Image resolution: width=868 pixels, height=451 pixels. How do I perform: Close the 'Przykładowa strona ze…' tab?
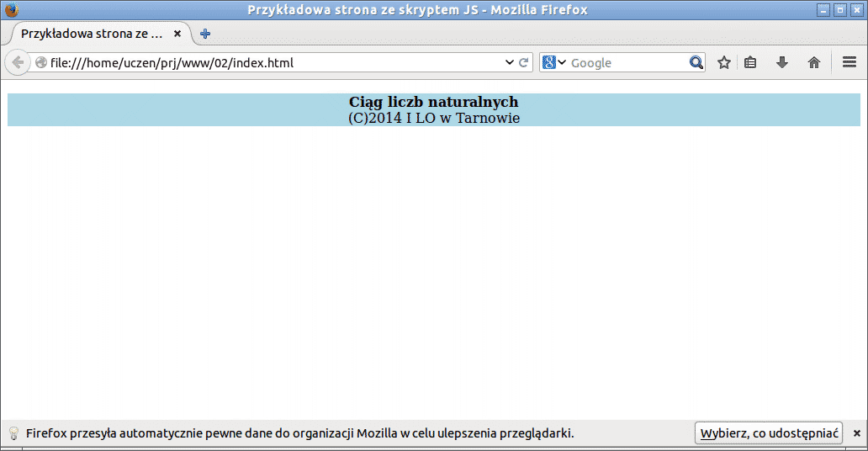(177, 34)
